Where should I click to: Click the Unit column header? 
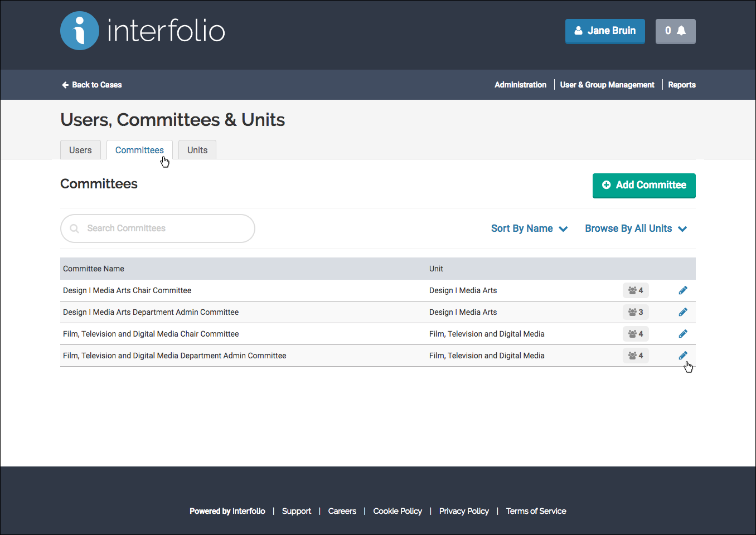[x=436, y=269]
